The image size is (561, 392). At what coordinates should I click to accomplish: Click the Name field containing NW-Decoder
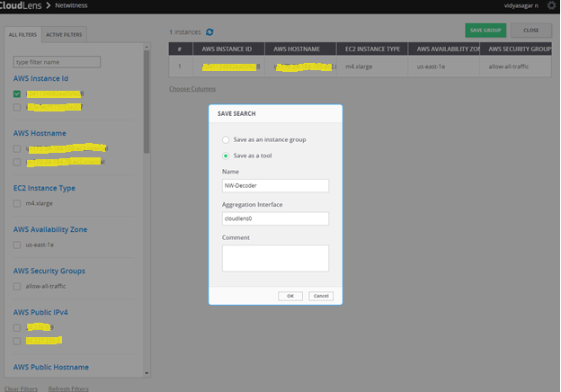(275, 186)
